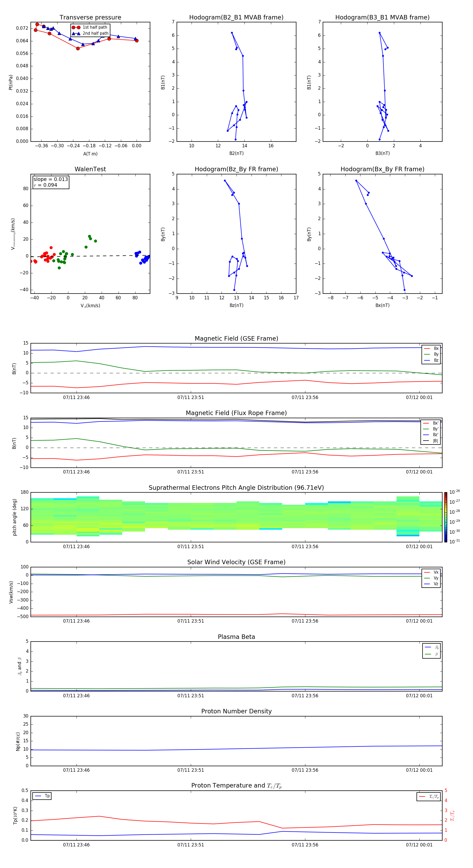
Task: Click 'B3(nT)' x-axis label
Action: point(382,153)
